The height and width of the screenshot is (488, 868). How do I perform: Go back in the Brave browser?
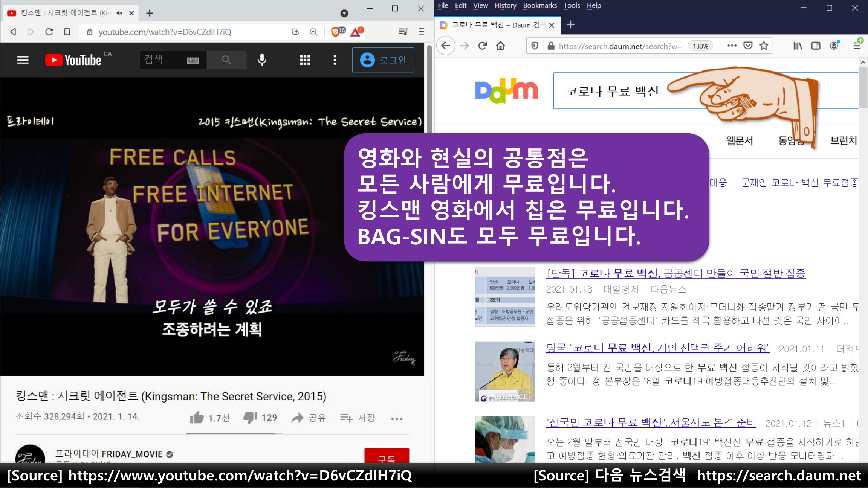13,32
